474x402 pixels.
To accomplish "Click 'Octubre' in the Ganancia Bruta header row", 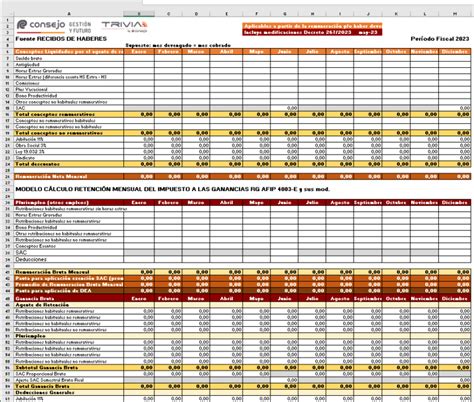I will (x=396, y=299).
